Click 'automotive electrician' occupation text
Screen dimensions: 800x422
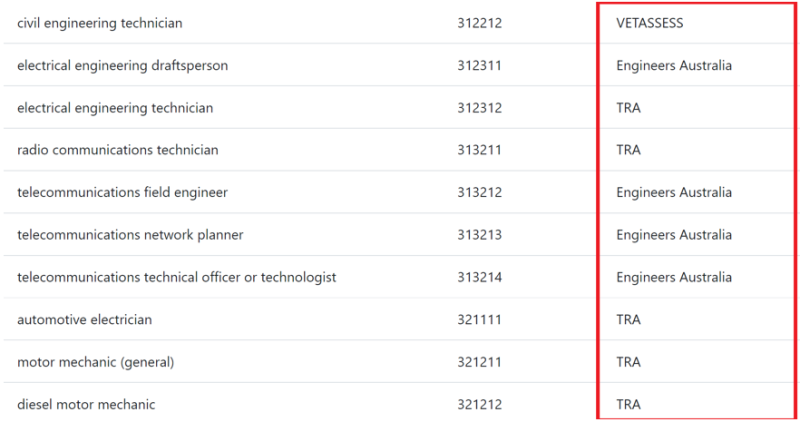click(84, 320)
